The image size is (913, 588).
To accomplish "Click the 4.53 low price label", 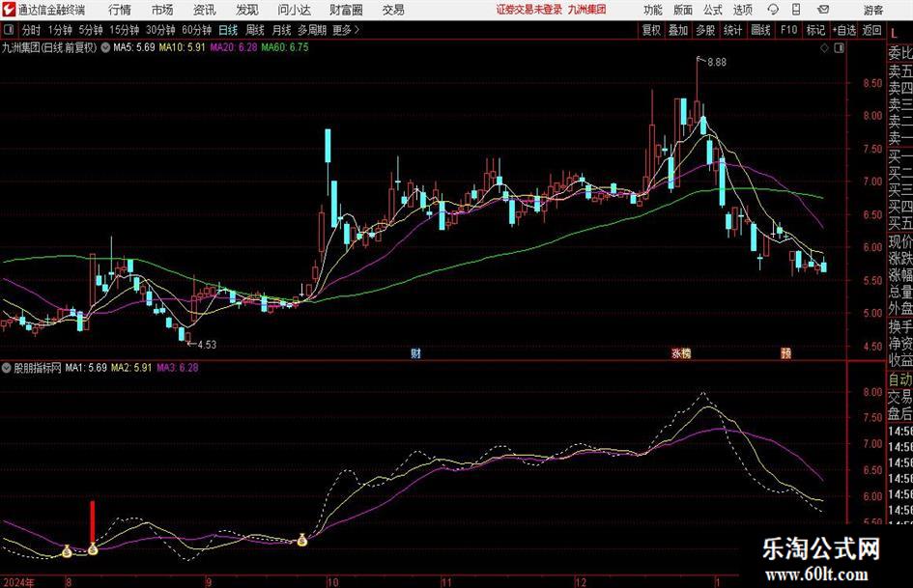I will point(207,345).
